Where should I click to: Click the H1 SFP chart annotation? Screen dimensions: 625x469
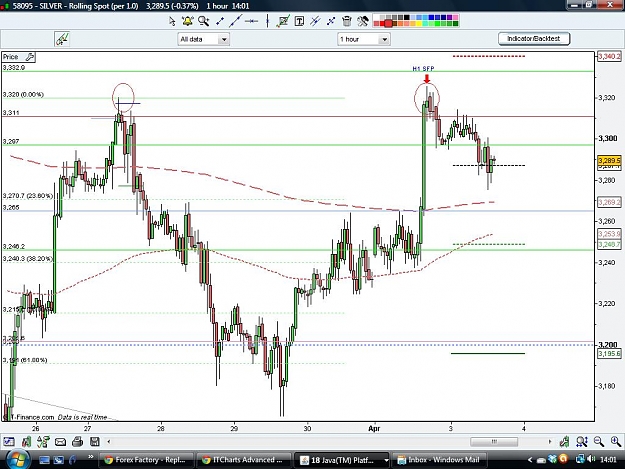coord(423,69)
